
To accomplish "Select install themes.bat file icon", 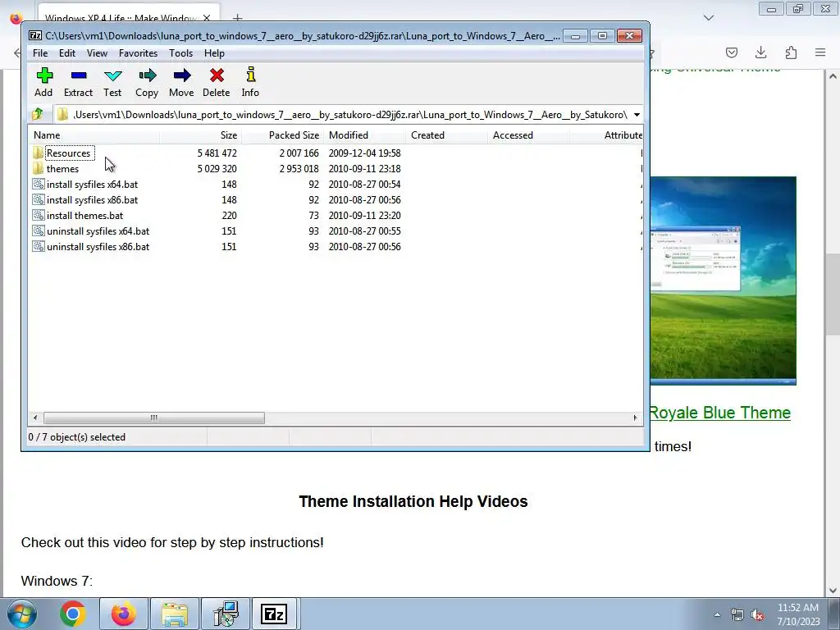I will click(x=38, y=216).
